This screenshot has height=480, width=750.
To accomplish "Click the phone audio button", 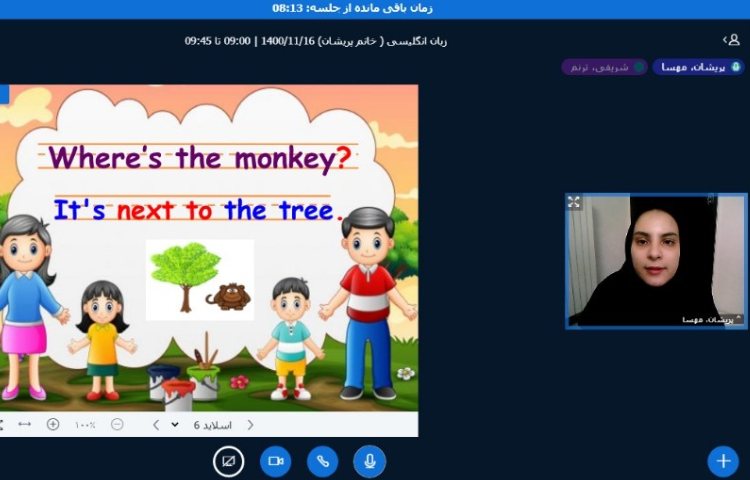I will click(x=322, y=461).
